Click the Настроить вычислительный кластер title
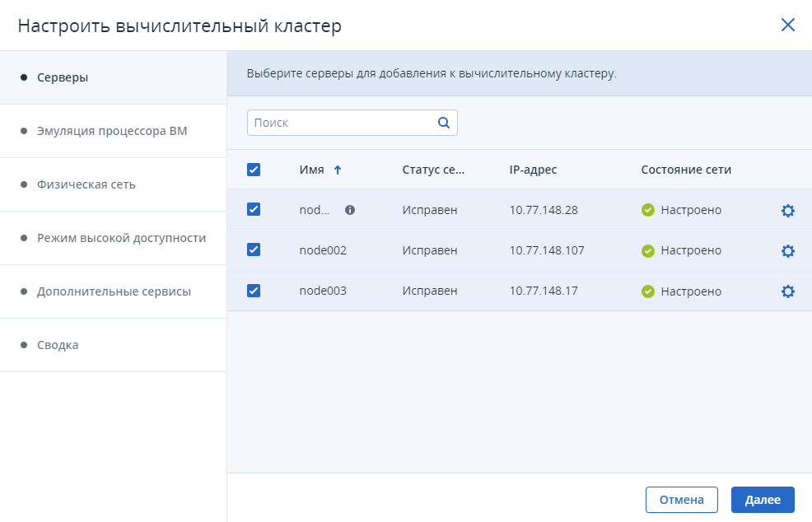The height and width of the screenshot is (522, 812). coord(180,26)
